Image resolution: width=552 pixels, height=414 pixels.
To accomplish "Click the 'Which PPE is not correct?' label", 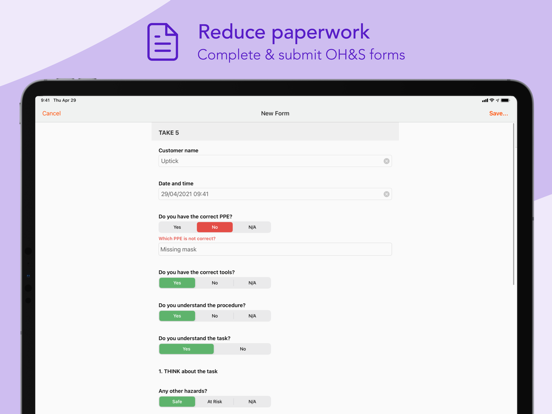I will [187, 238].
